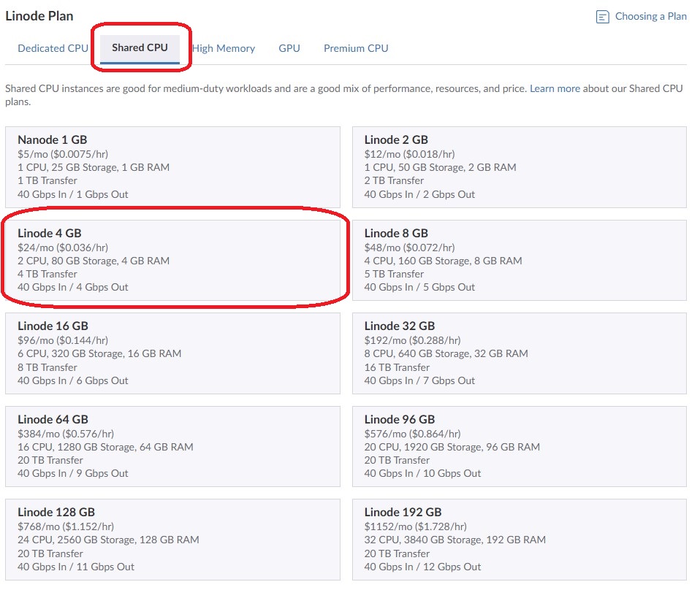Click the $48/mo ($0.072/hr) price text

click(409, 248)
